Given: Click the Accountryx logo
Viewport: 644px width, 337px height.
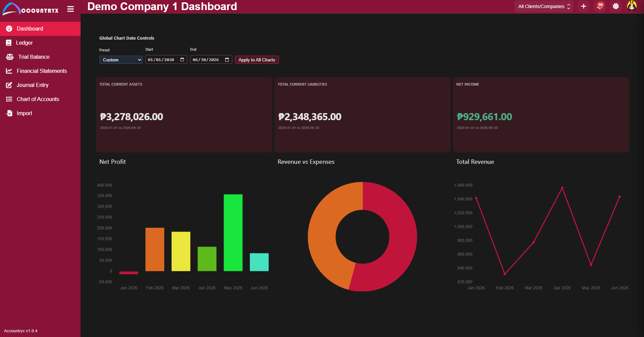Looking at the screenshot, I should (x=31, y=9).
